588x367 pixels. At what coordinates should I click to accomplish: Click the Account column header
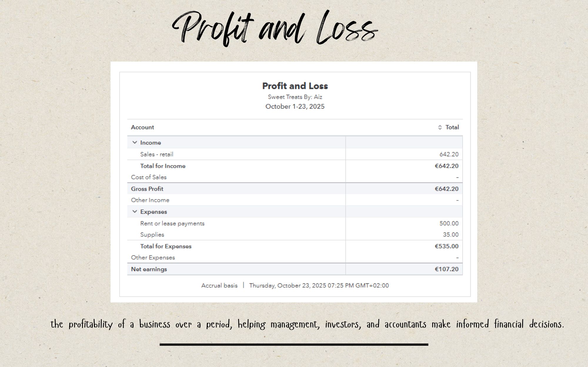pos(142,127)
